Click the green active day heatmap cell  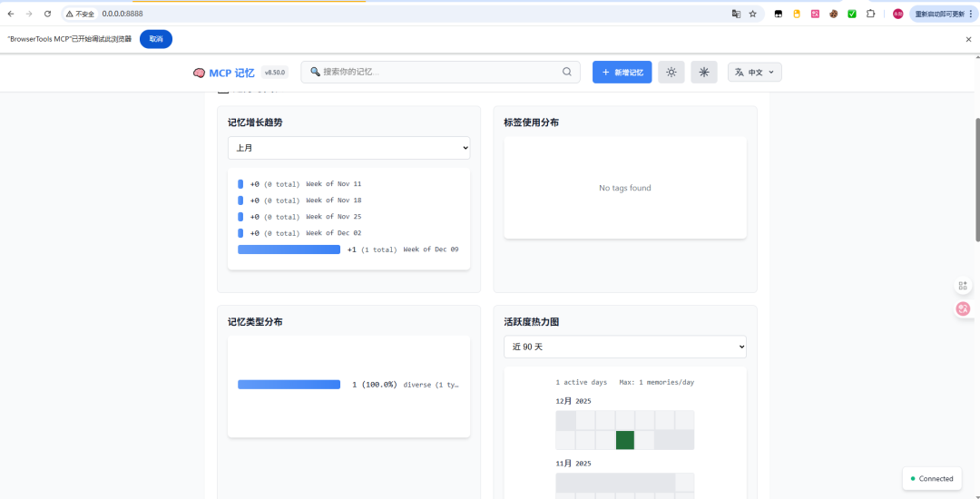pyautogui.click(x=625, y=440)
